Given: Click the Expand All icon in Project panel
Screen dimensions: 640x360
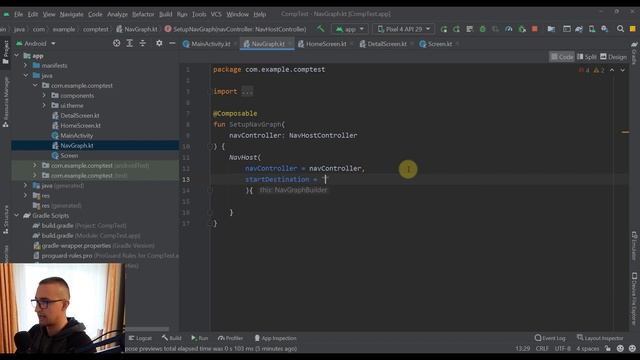Looking at the screenshot, I should pos(129,43).
